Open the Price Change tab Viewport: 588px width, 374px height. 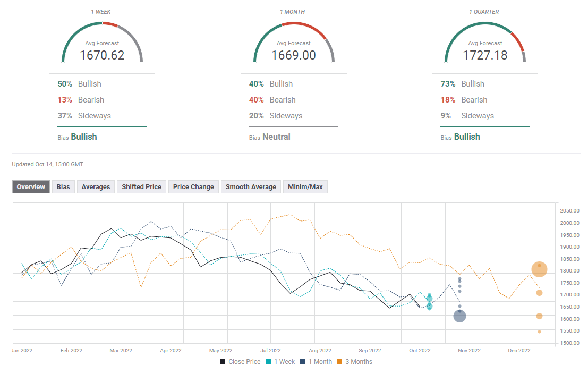(193, 186)
